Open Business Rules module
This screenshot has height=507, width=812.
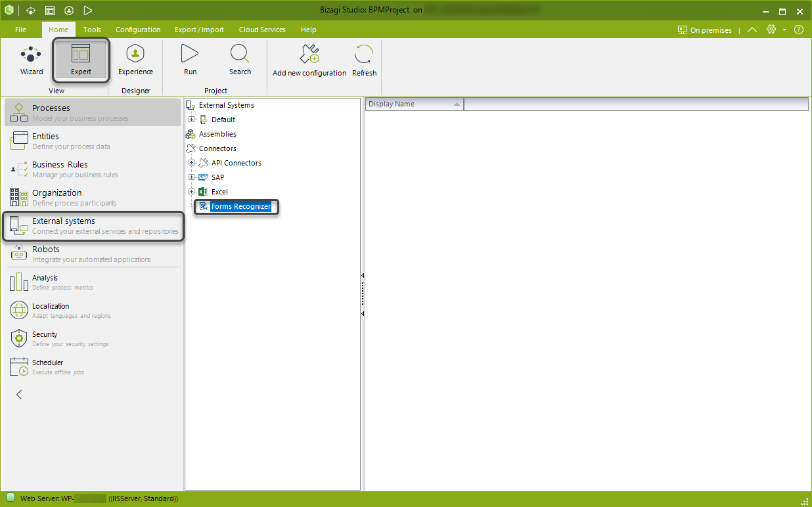[x=93, y=169]
